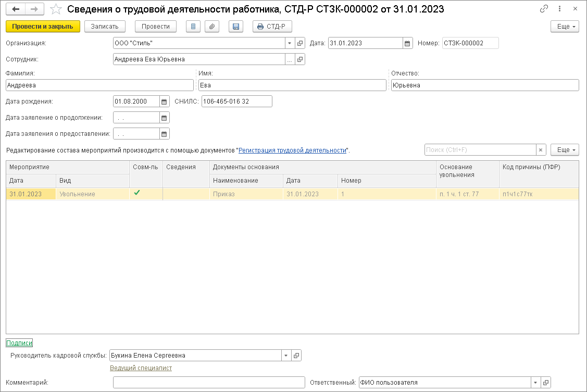Choose Сотрудник with ellipsis button
587x392 pixels.
coord(290,59)
